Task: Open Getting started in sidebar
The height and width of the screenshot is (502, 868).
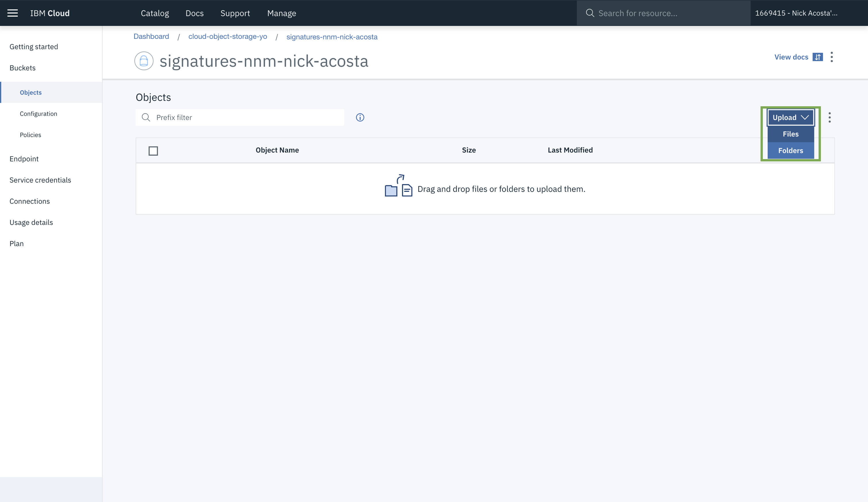Action: point(34,47)
